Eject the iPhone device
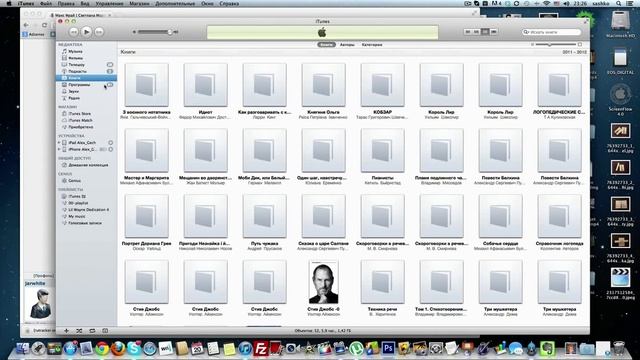This screenshot has width=640, height=360. (x=110, y=149)
